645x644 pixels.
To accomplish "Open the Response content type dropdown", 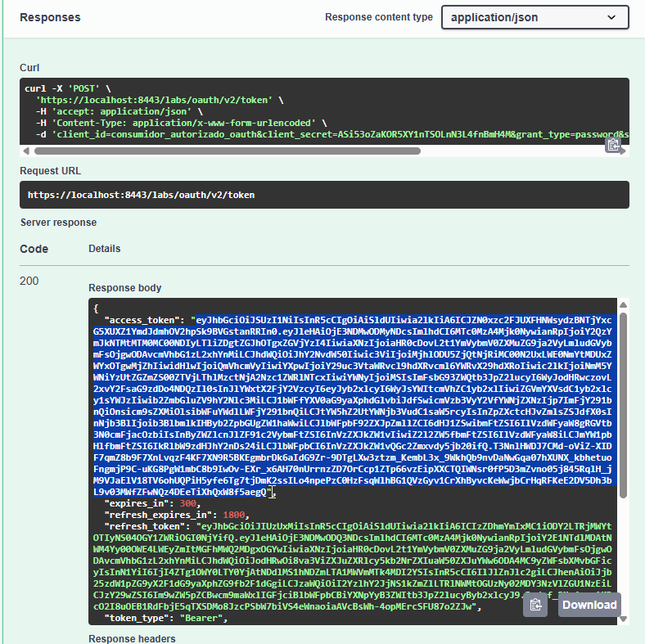I will (534, 17).
